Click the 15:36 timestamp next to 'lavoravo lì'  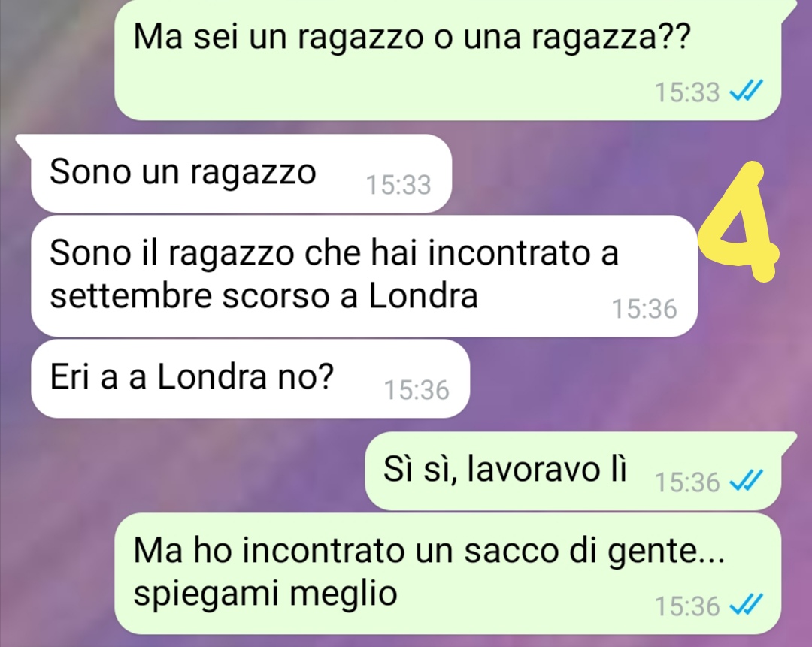point(687,482)
